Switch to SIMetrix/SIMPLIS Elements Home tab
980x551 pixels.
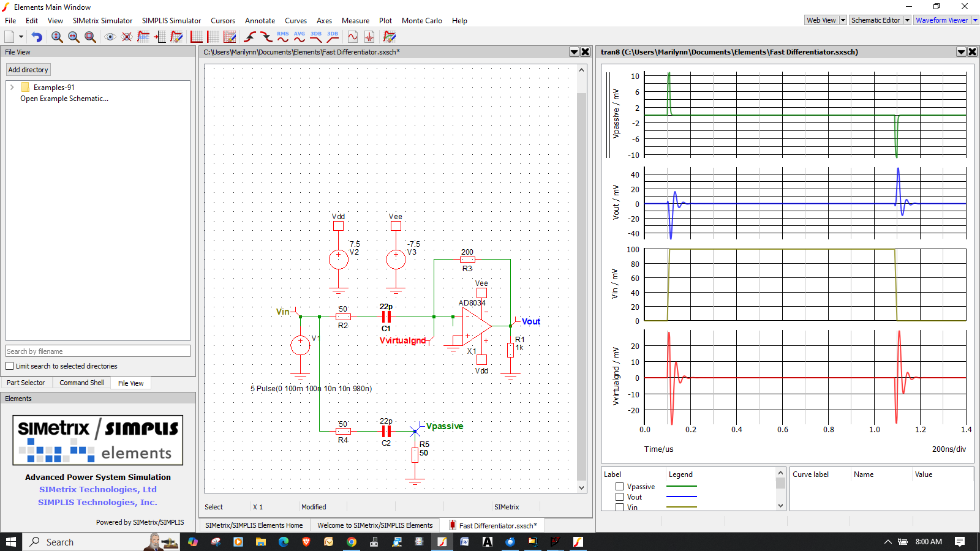pos(254,525)
